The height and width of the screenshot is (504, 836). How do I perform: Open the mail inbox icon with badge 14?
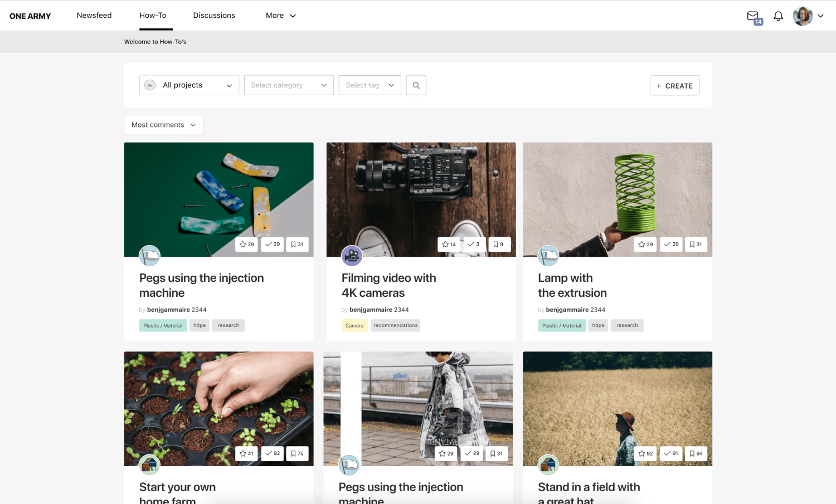(x=754, y=17)
